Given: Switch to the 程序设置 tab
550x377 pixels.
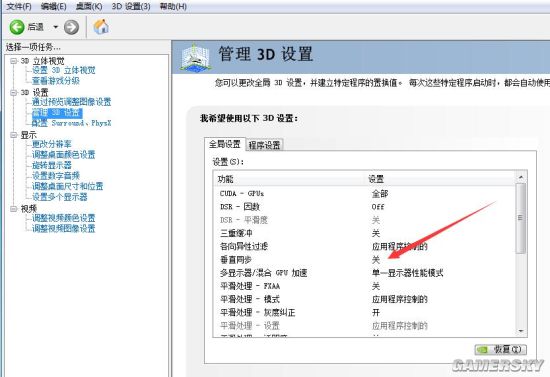Looking at the screenshot, I should (x=264, y=145).
